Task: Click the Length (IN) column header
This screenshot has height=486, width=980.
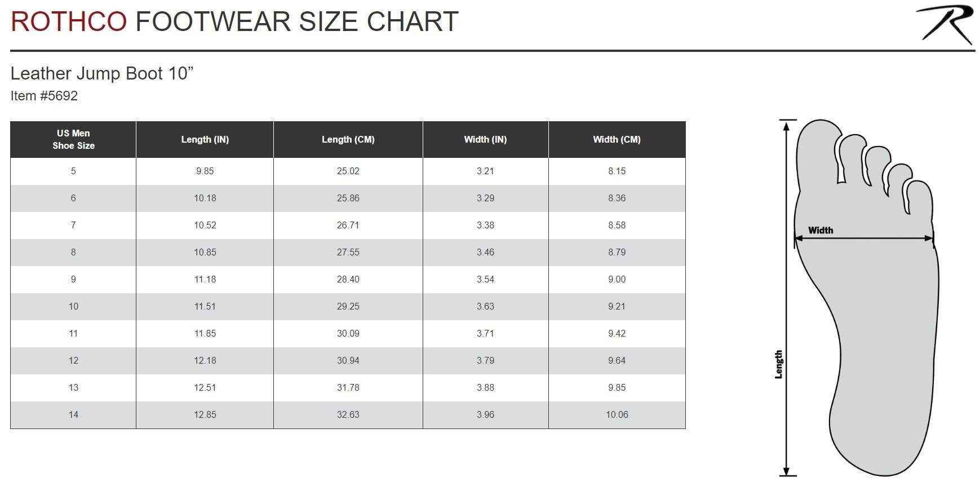Action: pyautogui.click(x=205, y=139)
